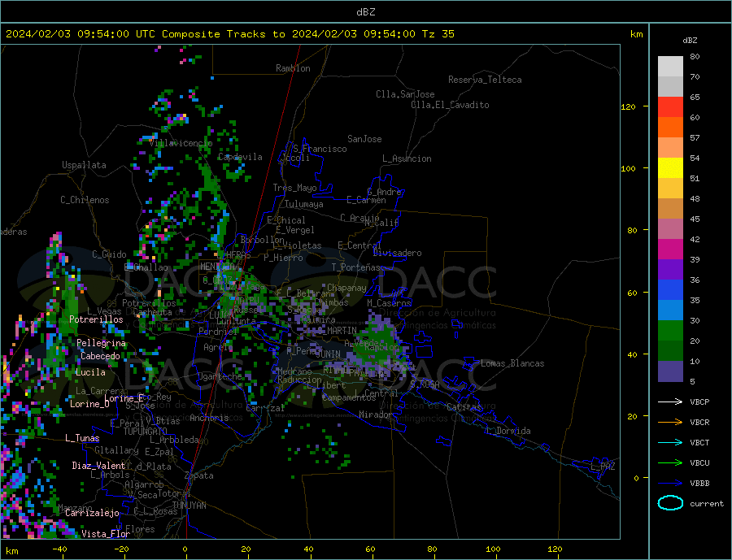
Task: Click the '120' tick on right axis
Action: (x=628, y=106)
